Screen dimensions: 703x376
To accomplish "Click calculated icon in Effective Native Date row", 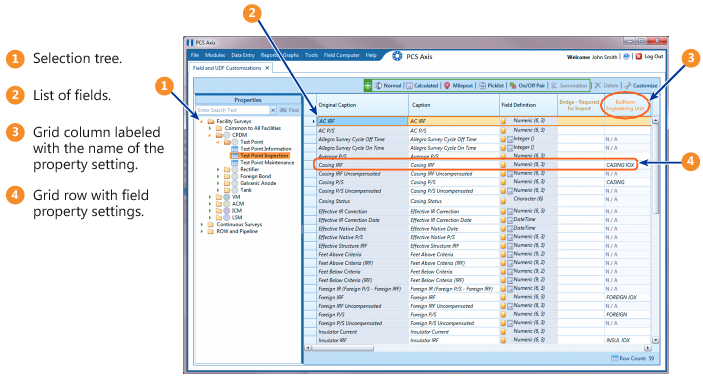I will tap(510, 229).
